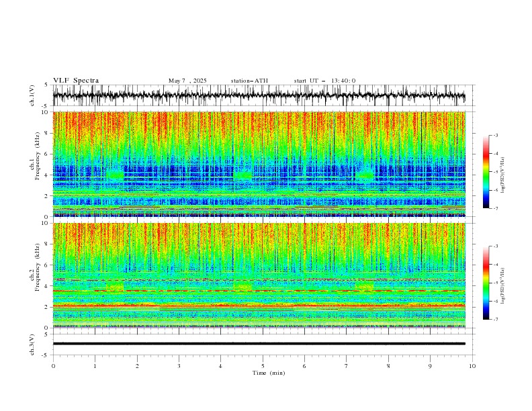Click the "-5" tick on ch.1(V) axis
The image size is (532, 411).
46,106
